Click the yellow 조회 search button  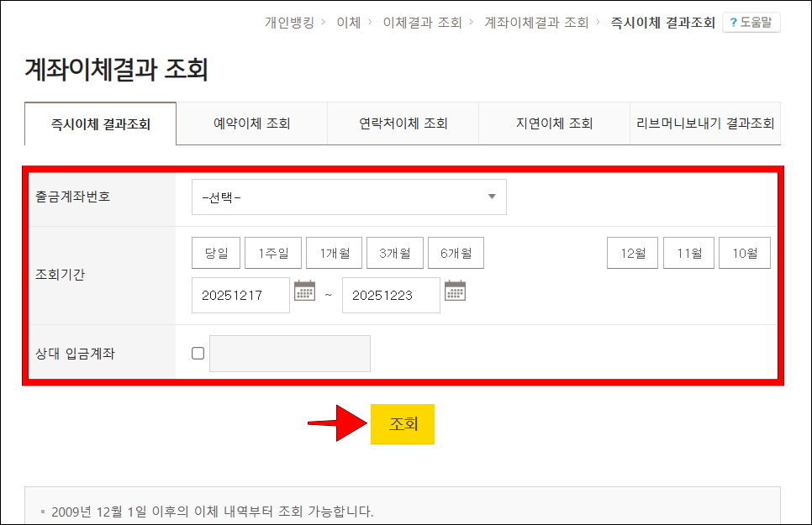403,425
